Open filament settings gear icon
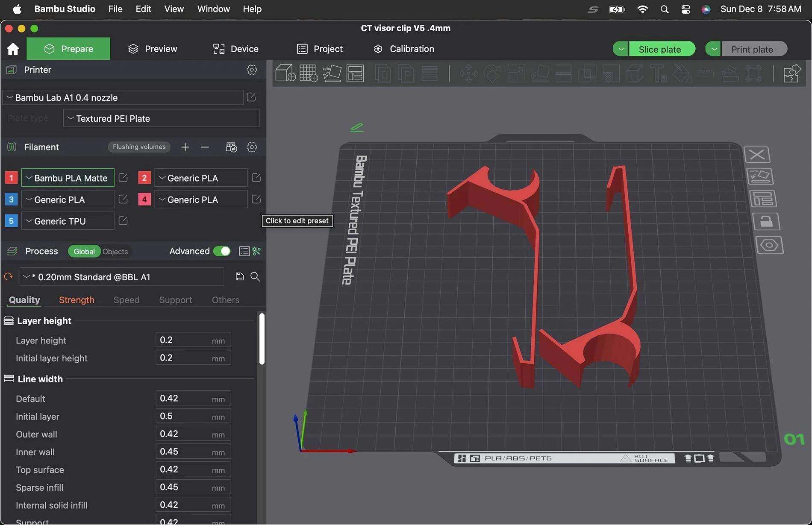812x525 pixels. [252, 147]
